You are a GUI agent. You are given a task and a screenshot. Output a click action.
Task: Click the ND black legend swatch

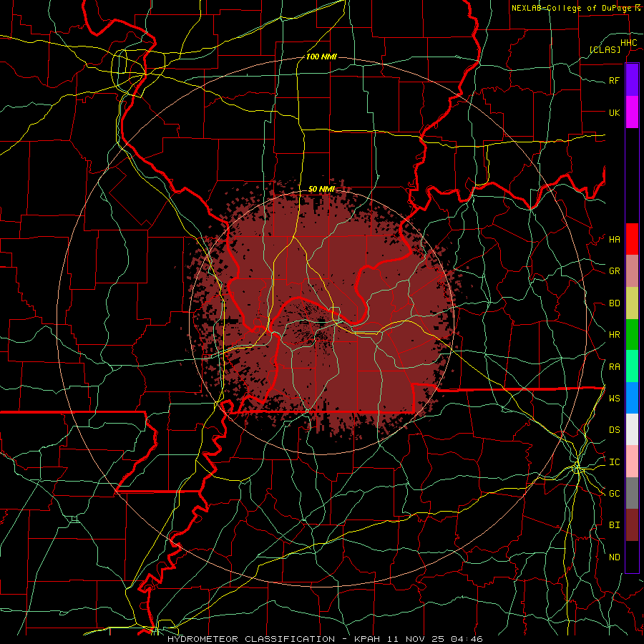coord(632,557)
